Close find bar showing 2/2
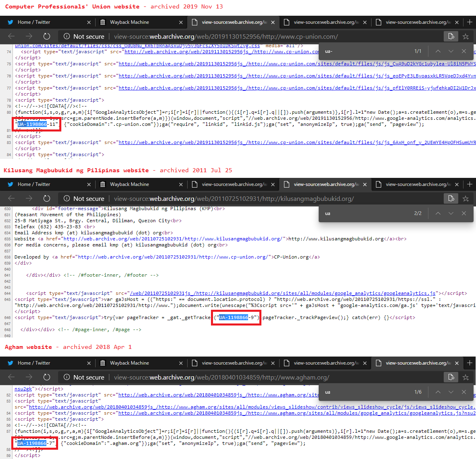Image resolution: width=476 pixels, height=459 pixels. tap(464, 213)
